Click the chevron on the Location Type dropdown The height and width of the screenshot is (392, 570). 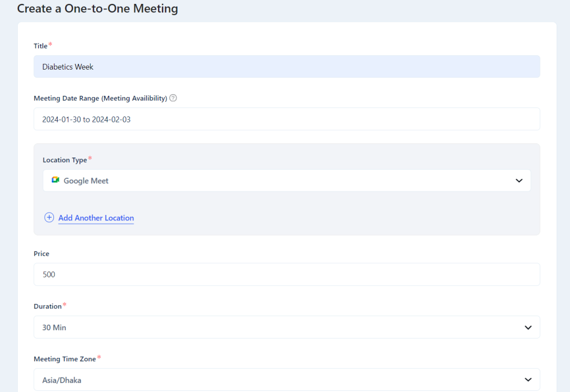coord(519,180)
